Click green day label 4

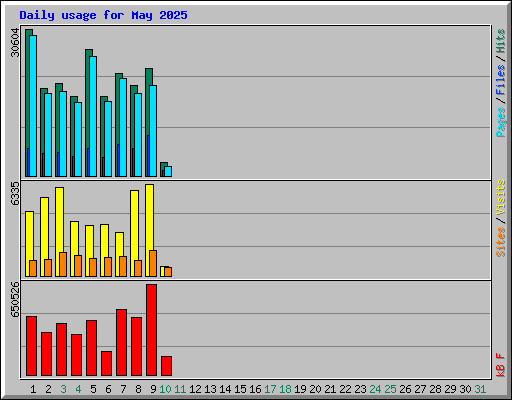pyautogui.click(x=78, y=389)
